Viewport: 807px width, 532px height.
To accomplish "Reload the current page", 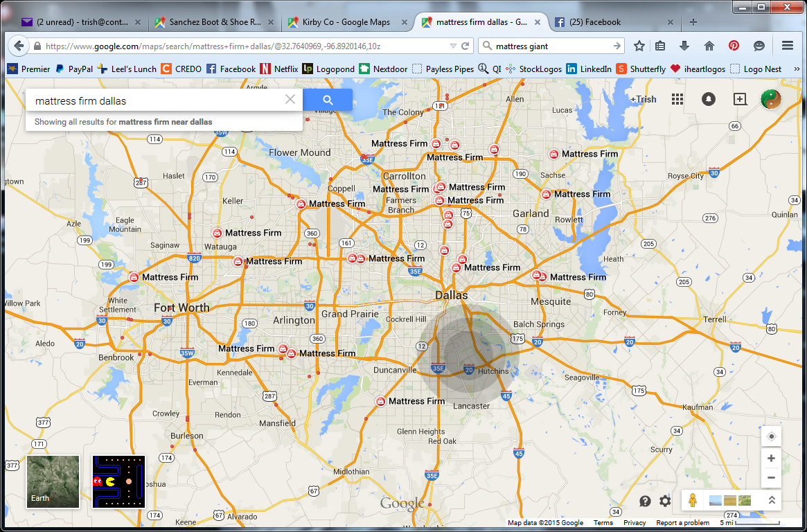I will click(x=465, y=46).
